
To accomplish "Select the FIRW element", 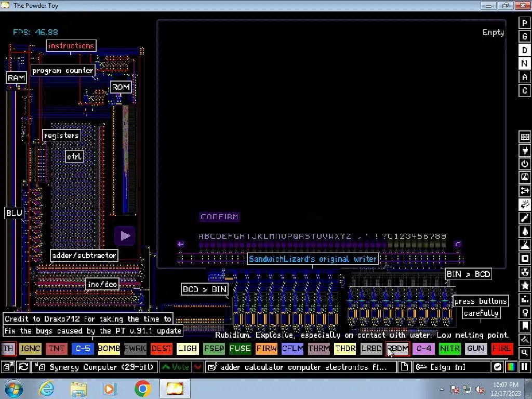I will point(267,349).
